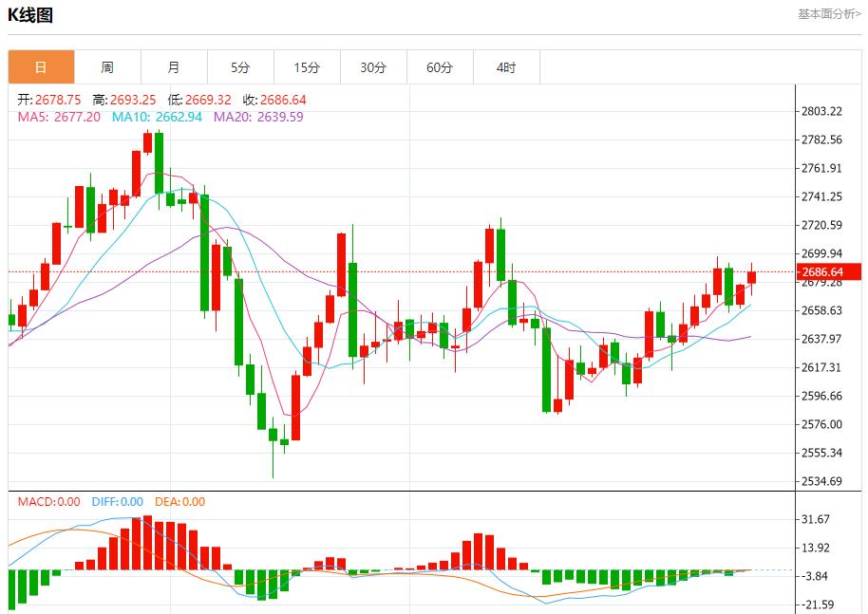868x614 pixels.
Task: Select the 周 weekly chart tab
Action: 107,67
